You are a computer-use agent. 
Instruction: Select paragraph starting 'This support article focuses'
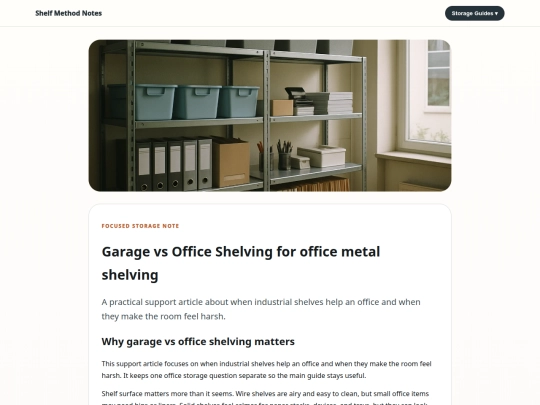point(267,370)
